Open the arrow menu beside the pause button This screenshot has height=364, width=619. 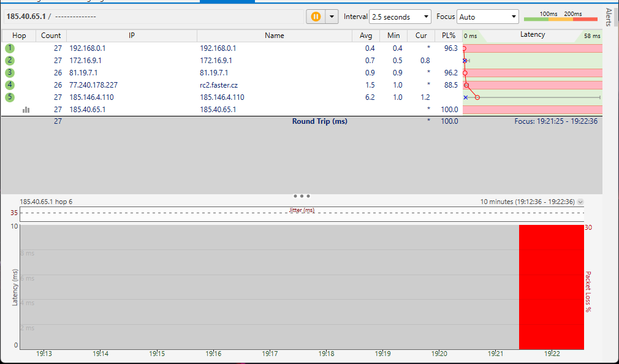coord(332,17)
